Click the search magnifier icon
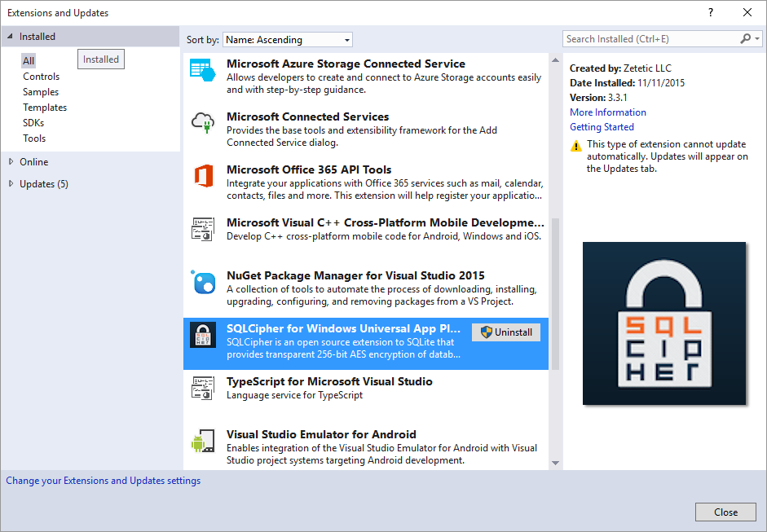Screen dimensions: 767x532 [745, 38]
